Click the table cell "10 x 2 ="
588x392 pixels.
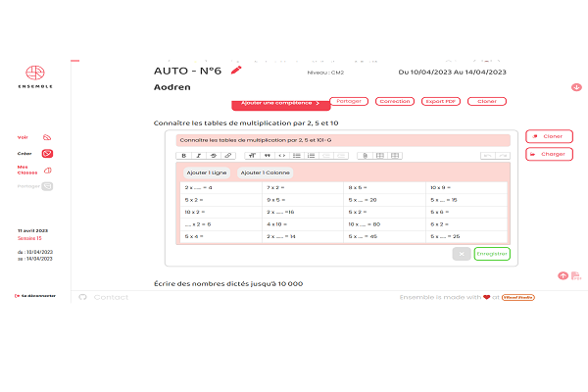(220, 212)
